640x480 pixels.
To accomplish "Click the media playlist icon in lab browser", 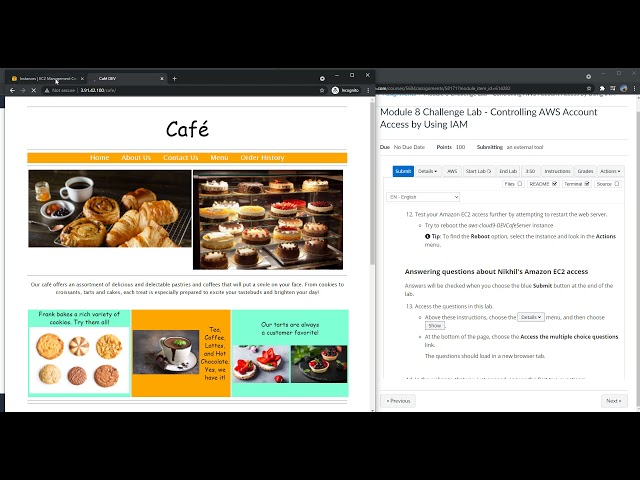I will coord(613,88).
